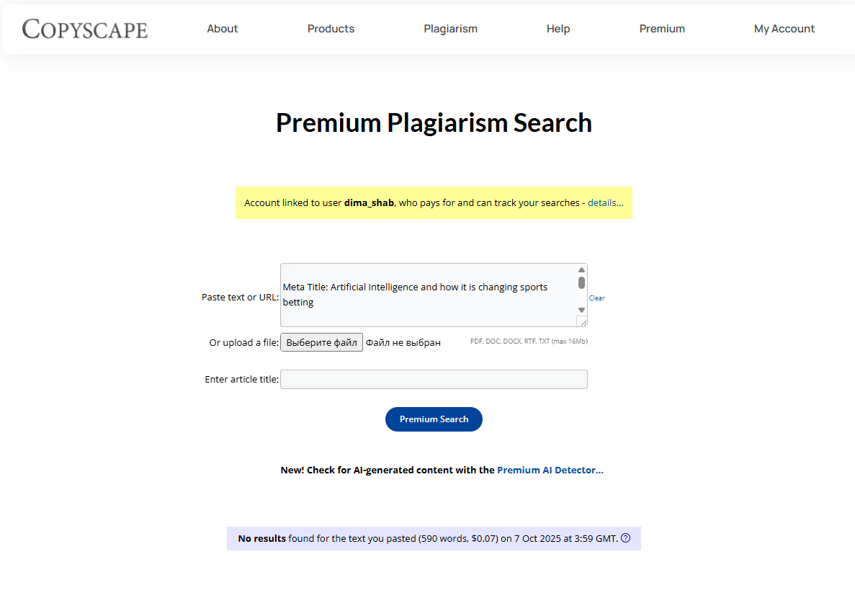Open the Help menu
The height and width of the screenshot is (616, 855).
point(558,29)
